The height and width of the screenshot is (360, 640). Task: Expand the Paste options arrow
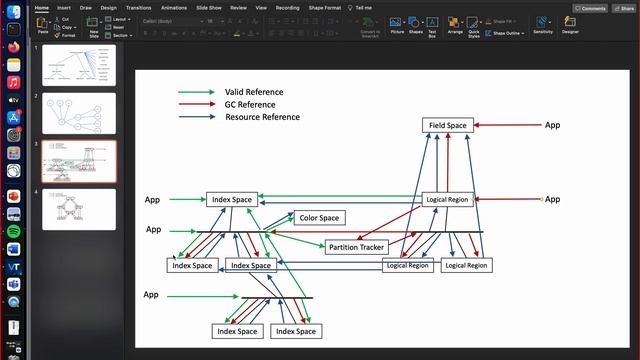click(x=50, y=22)
